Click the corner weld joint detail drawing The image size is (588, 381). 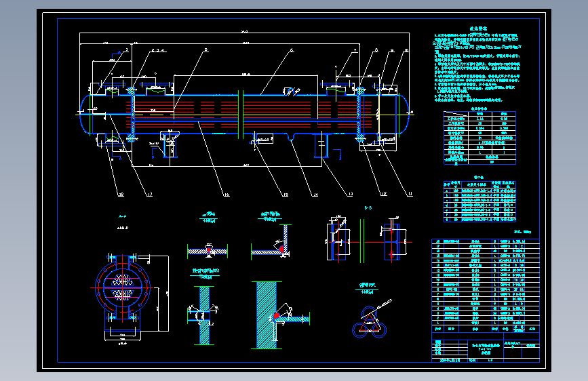click(x=271, y=242)
